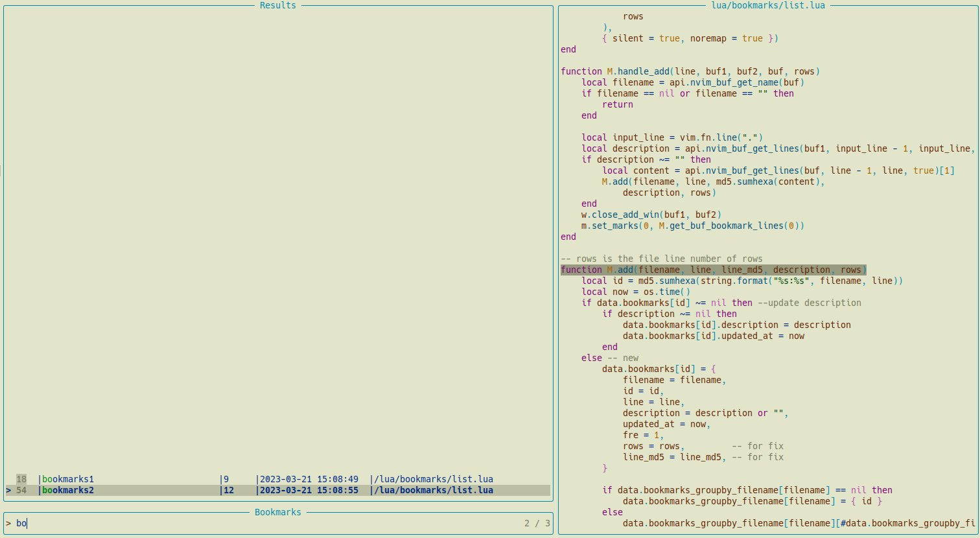Screen dimensions: 980x538
Task: Click the 'local now = os.time()' line
Action: pyautogui.click(x=636, y=292)
